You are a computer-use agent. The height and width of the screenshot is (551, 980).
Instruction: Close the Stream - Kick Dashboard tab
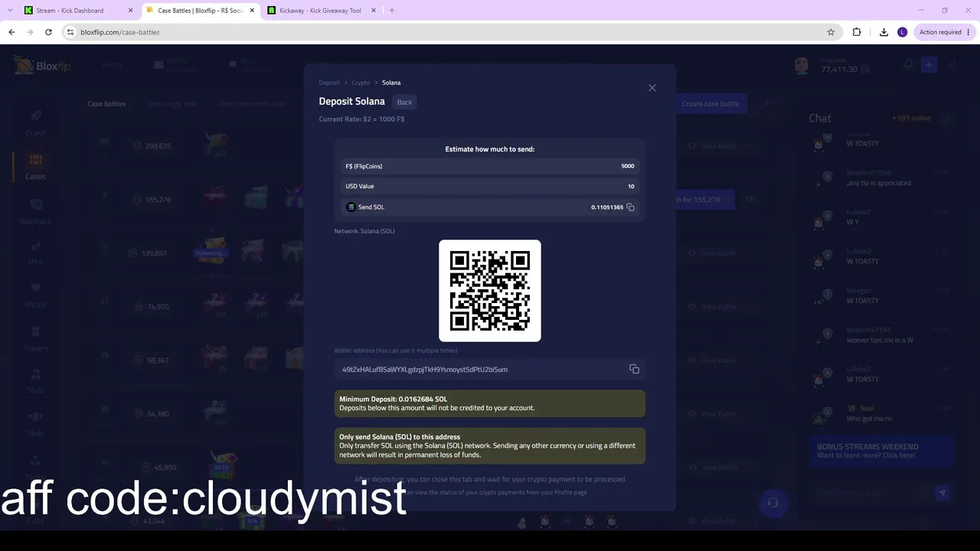(x=130, y=11)
